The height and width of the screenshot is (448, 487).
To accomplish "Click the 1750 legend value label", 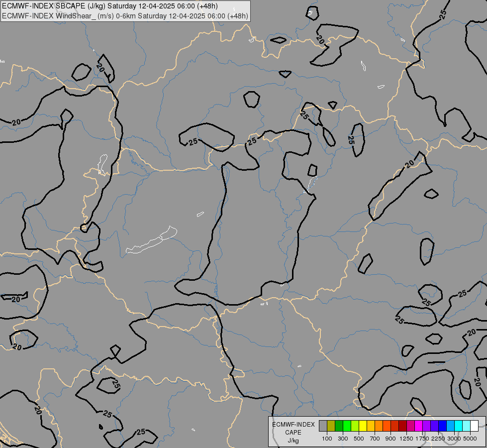I will pos(422,439).
